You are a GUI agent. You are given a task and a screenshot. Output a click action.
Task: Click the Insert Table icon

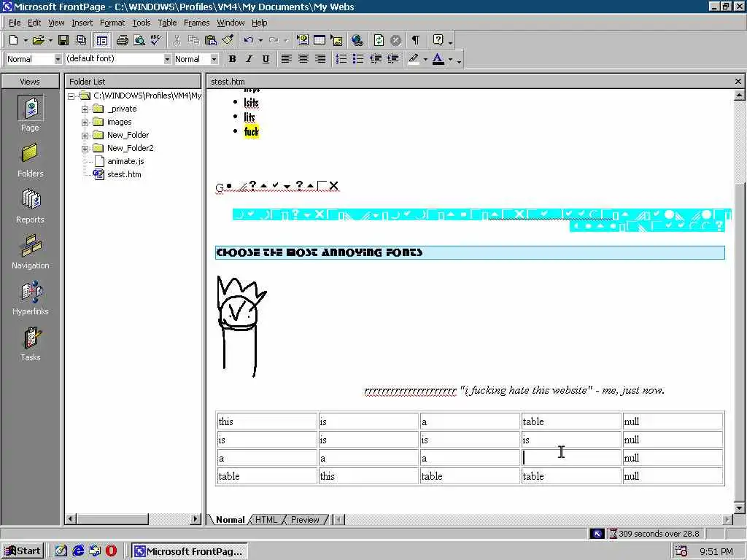coord(320,41)
